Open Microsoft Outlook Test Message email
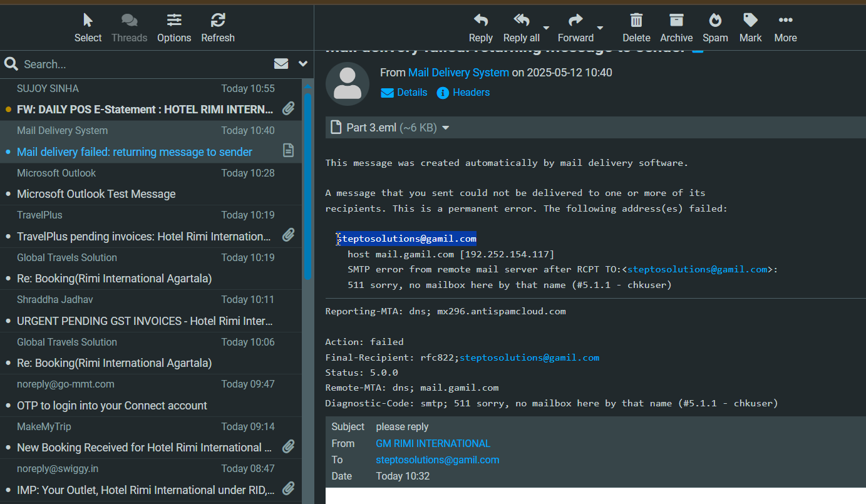The image size is (866, 504). [x=96, y=194]
